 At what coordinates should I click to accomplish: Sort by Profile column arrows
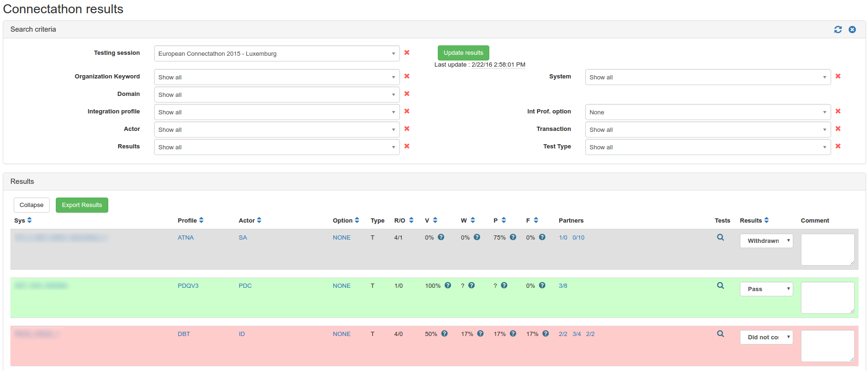201,221
